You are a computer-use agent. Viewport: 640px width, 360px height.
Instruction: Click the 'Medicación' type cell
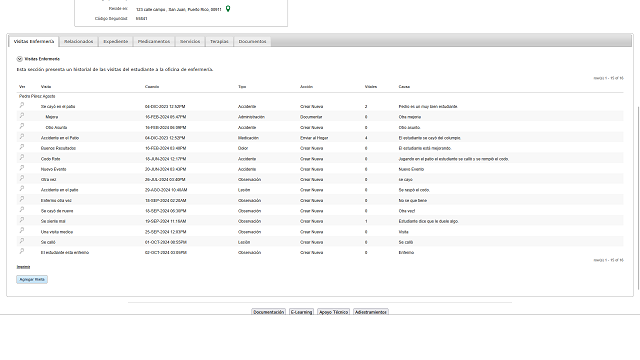(x=248, y=138)
